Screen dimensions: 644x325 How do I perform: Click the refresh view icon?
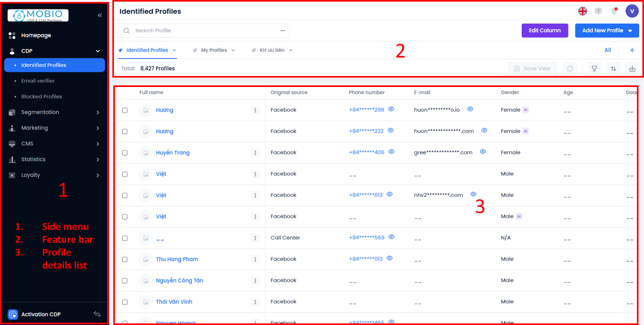pyautogui.click(x=570, y=69)
